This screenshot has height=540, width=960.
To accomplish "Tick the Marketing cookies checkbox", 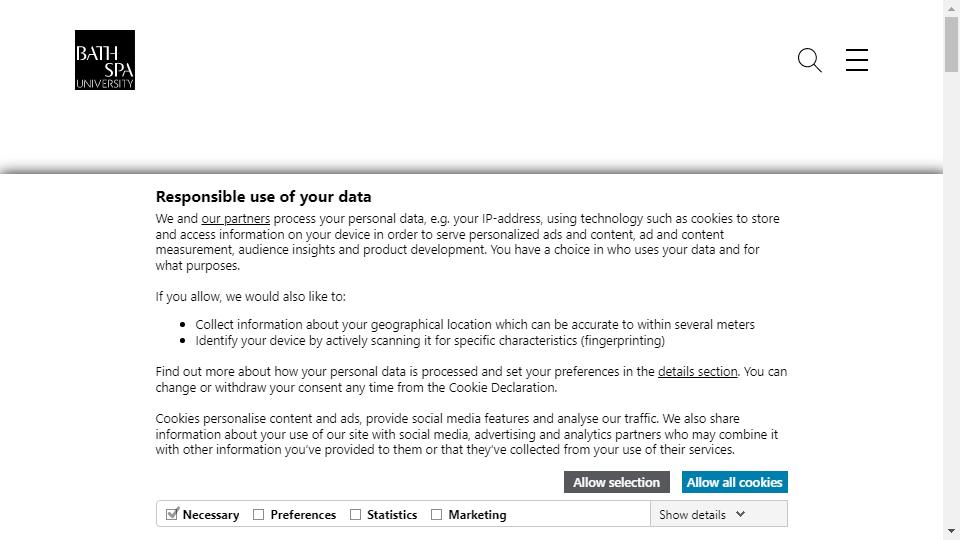I will click(x=436, y=514).
